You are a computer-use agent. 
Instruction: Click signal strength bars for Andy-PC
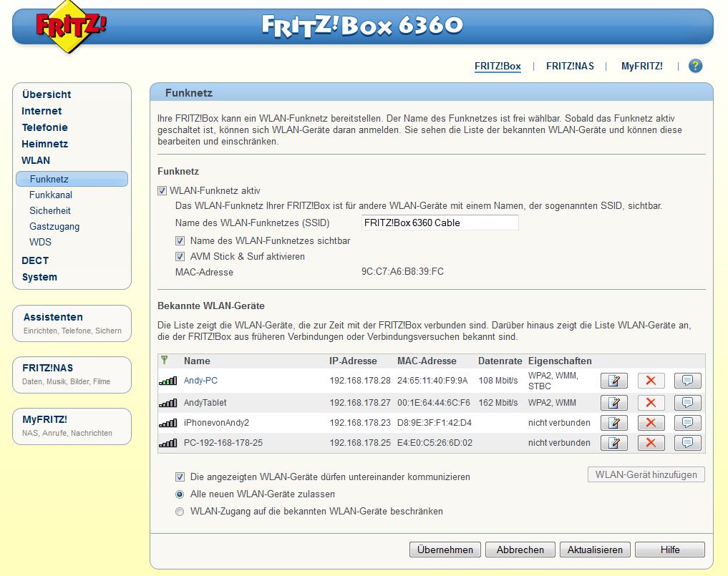(168, 381)
